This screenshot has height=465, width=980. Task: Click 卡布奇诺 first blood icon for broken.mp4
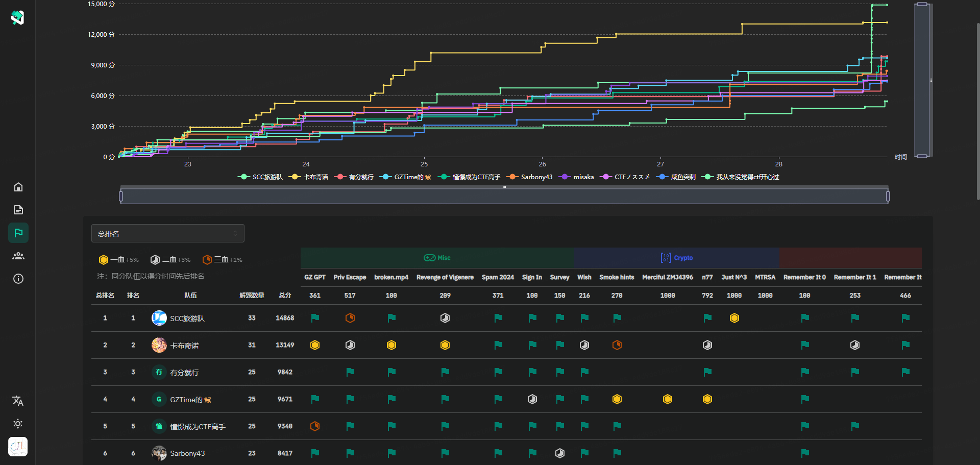[391, 345]
